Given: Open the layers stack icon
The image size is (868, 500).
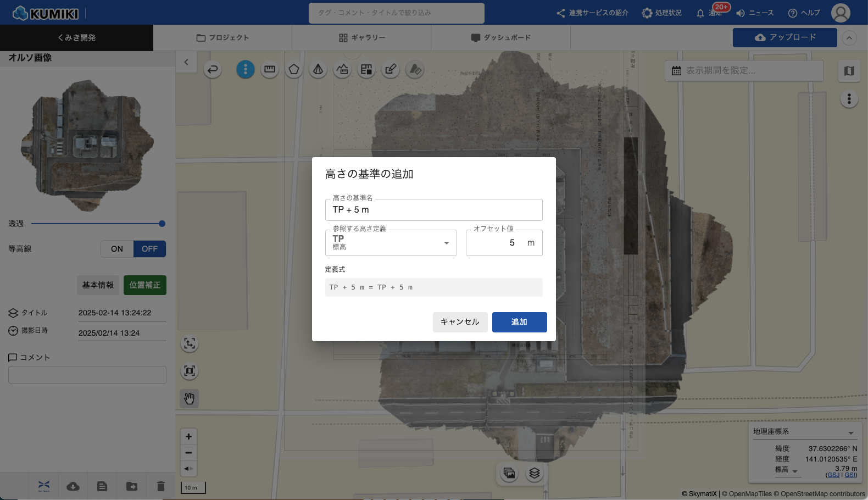Looking at the screenshot, I should (534, 473).
